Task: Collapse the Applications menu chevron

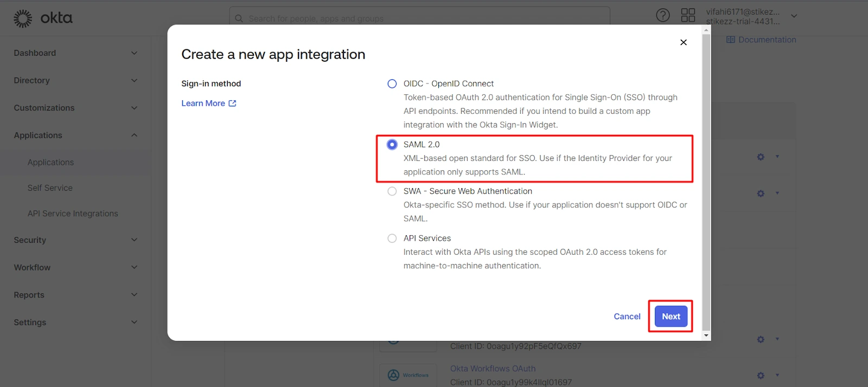Action: coord(134,135)
